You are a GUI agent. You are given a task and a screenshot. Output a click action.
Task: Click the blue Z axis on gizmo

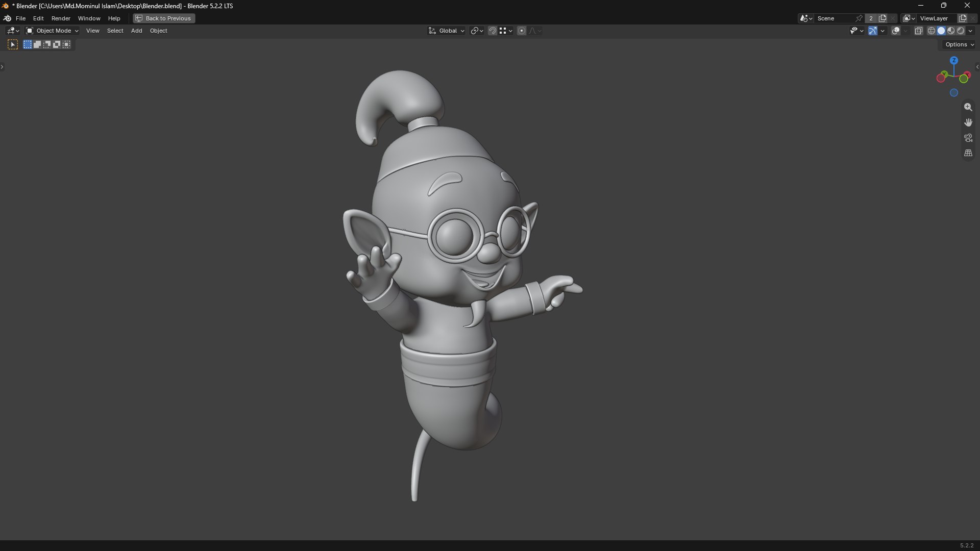click(953, 60)
